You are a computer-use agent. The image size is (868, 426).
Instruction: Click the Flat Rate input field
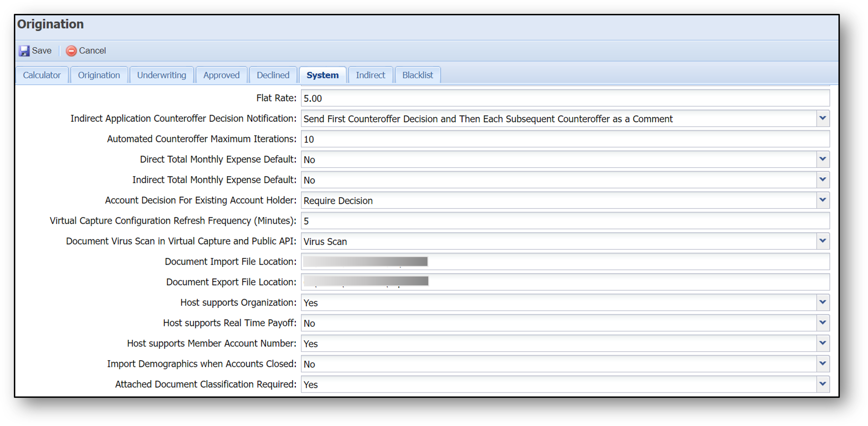[565, 98]
